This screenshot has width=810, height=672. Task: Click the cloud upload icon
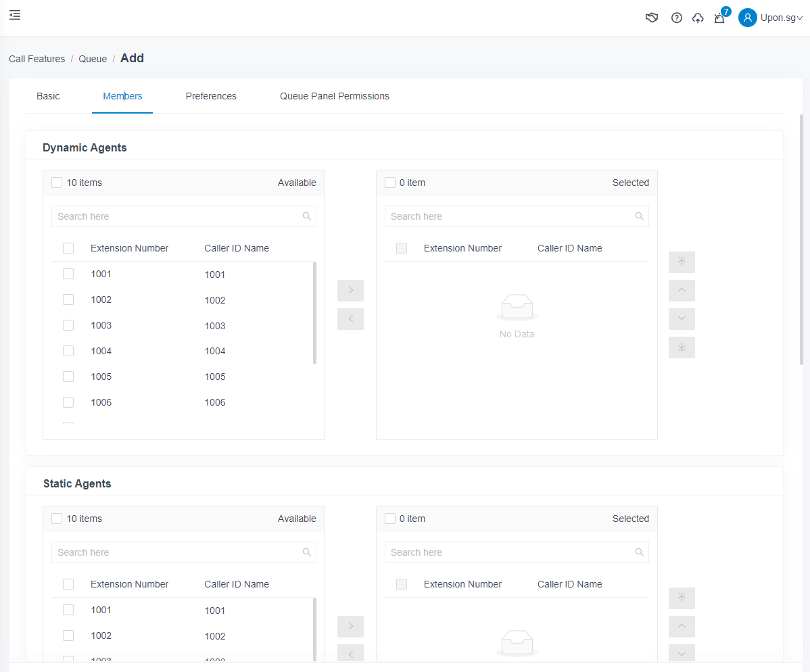coord(698,18)
